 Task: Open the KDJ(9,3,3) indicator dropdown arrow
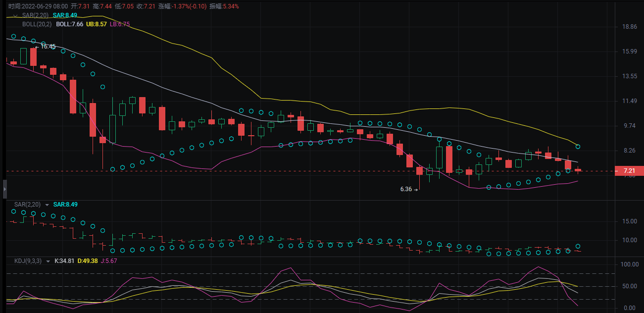pos(48,261)
